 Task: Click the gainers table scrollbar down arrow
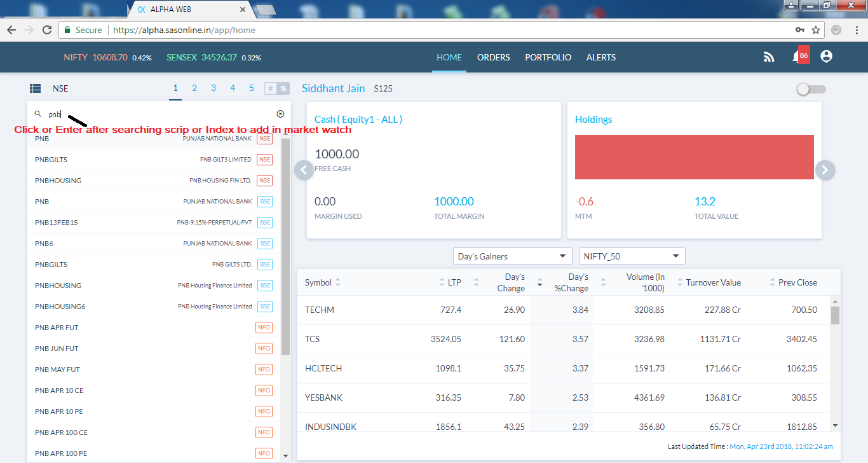835,425
